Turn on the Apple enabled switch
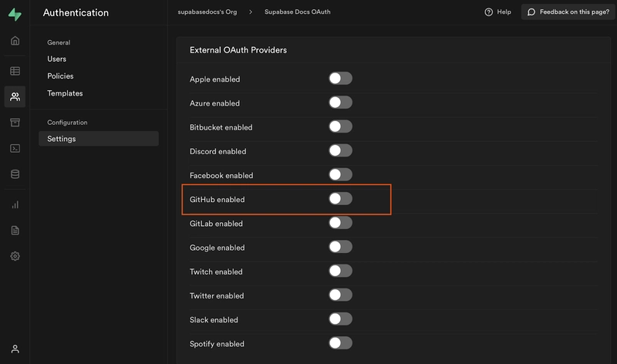617x364 pixels. coord(340,79)
